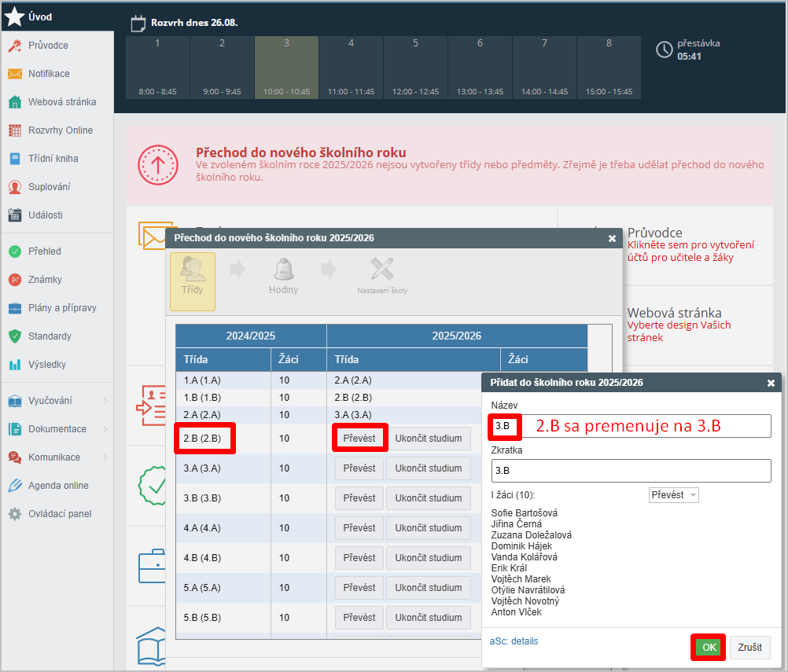
Task: Click the Nastavení školy tools icon
Action: point(382,271)
